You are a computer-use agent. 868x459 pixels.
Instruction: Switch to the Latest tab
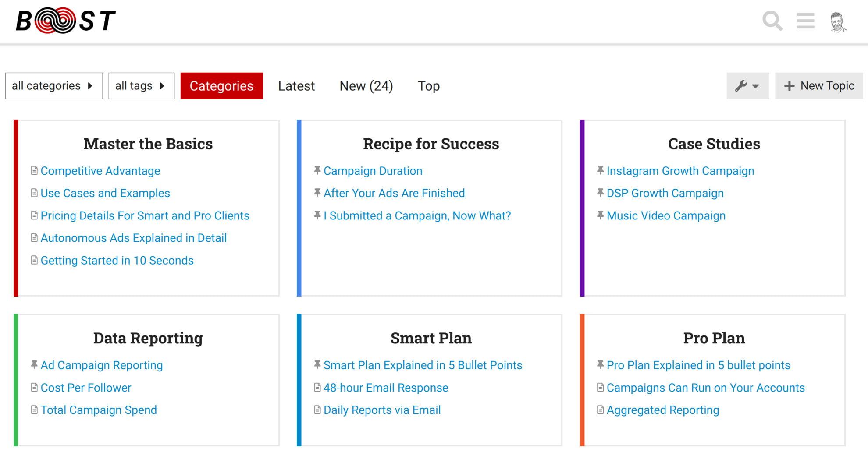296,85
